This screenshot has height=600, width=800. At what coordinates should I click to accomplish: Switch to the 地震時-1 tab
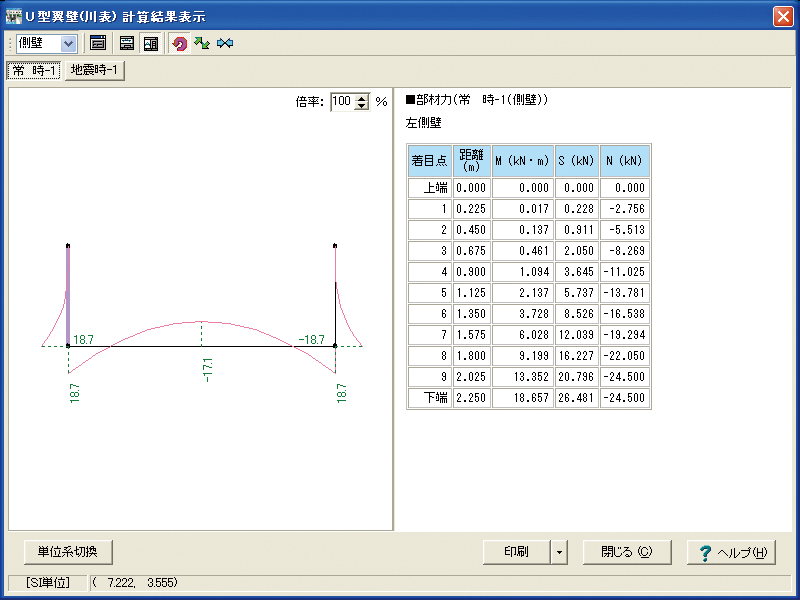click(94, 70)
